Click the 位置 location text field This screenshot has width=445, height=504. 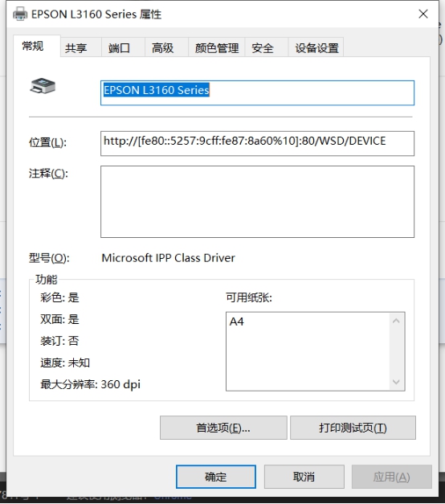(x=257, y=143)
